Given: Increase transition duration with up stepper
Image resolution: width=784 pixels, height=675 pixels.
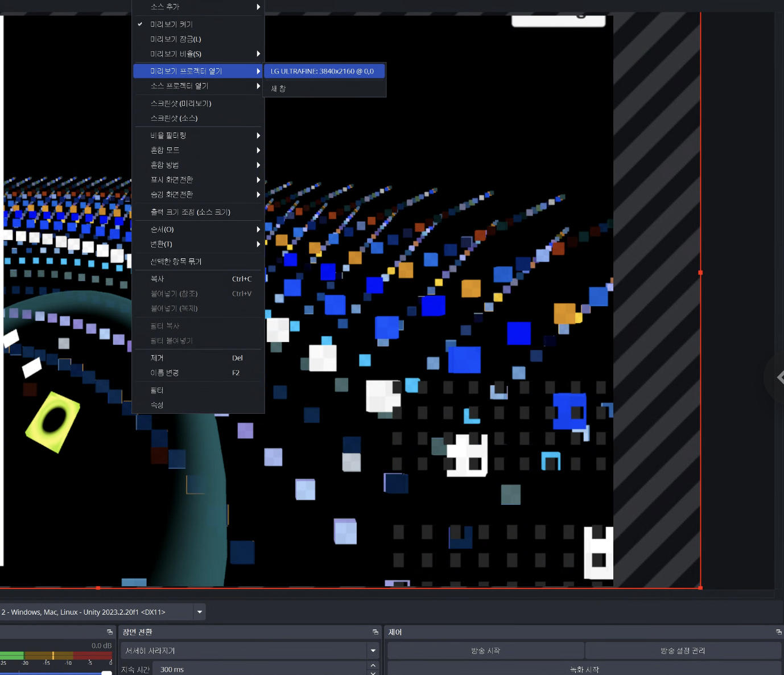Looking at the screenshot, I should pyautogui.click(x=373, y=665).
